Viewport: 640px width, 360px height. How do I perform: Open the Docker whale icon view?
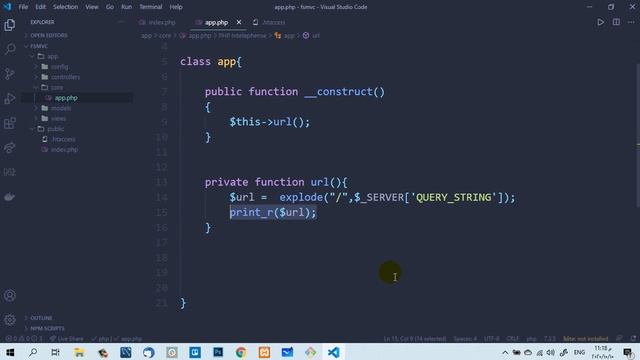pyautogui.click(x=10, y=197)
